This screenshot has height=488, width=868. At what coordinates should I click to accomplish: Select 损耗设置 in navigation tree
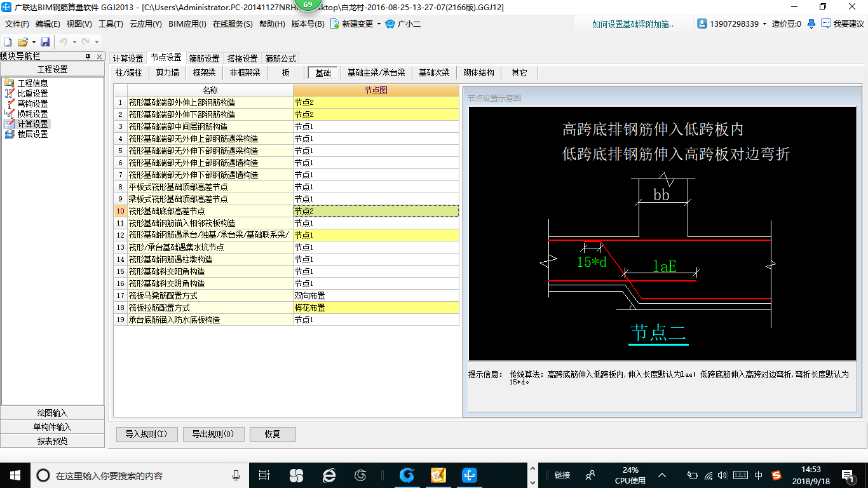(32, 114)
